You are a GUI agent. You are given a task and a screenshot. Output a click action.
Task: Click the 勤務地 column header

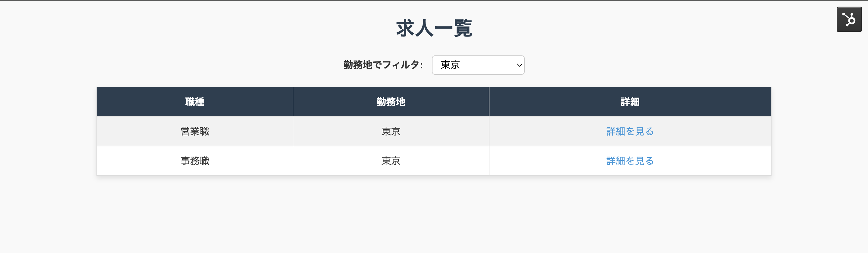click(x=391, y=102)
